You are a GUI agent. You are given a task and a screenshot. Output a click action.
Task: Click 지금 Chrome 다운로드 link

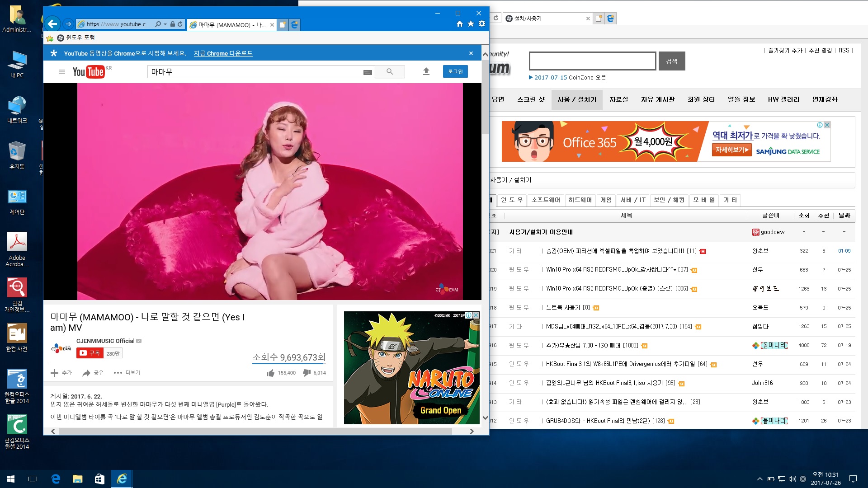tap(223, 53)
